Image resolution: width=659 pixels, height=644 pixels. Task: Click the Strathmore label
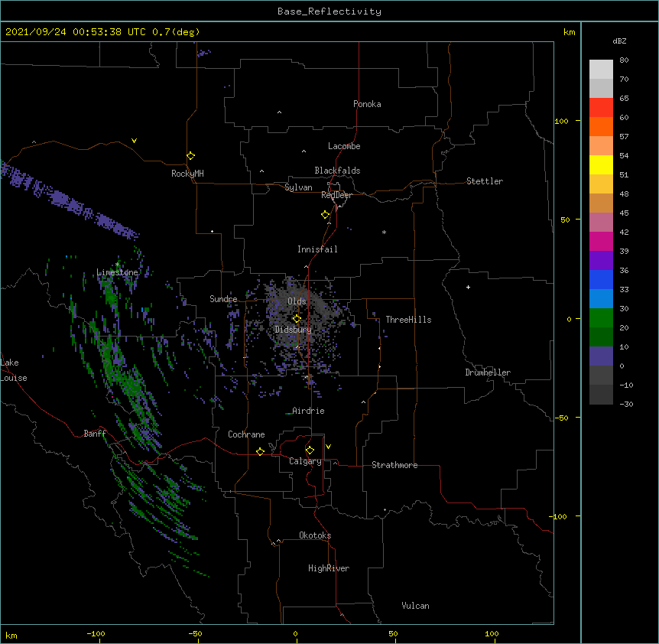tap(394, 465)
